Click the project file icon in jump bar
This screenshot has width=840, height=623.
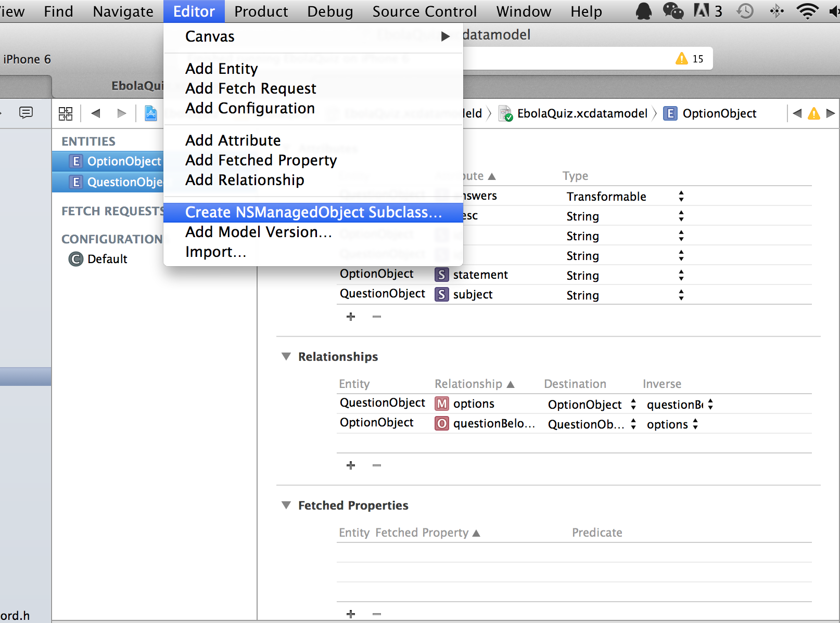click(x=151, y=113)
